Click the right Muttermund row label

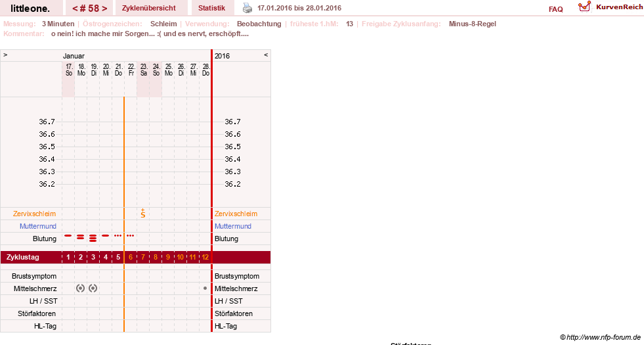233,226
